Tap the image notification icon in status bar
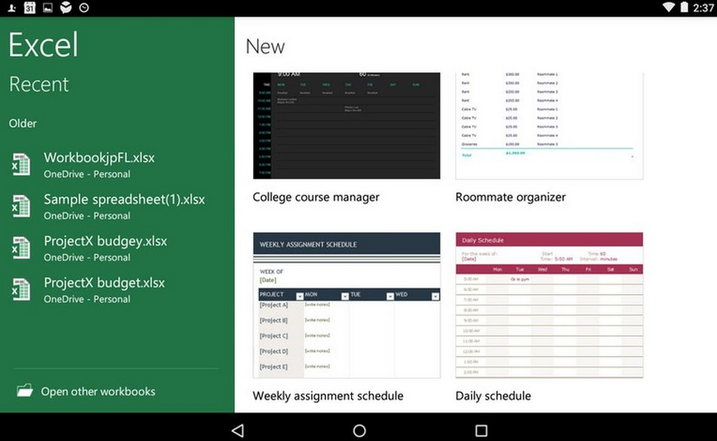 click(x=48, y=7)
